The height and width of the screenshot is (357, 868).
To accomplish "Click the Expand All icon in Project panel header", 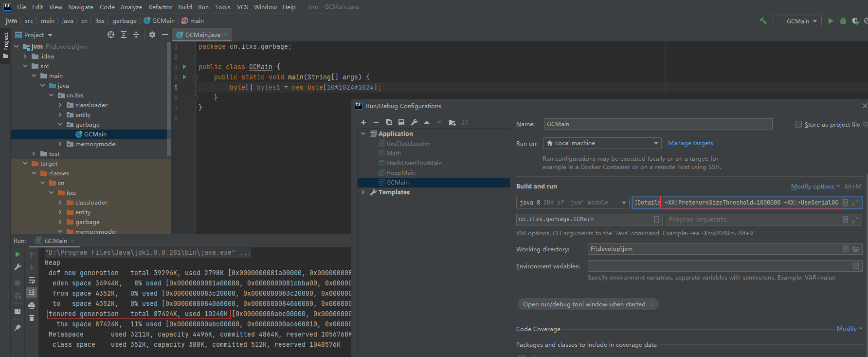I will pos(124,35).
